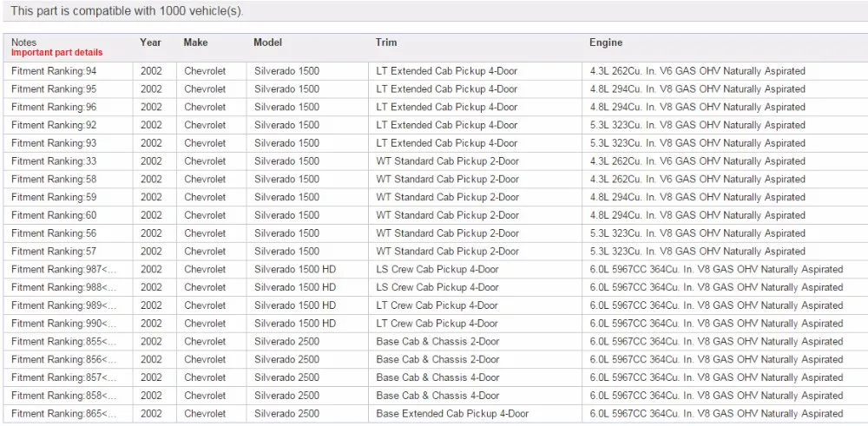Click the Chevrolet cell in Fitment Ranking:59 row

pos(212,198)
